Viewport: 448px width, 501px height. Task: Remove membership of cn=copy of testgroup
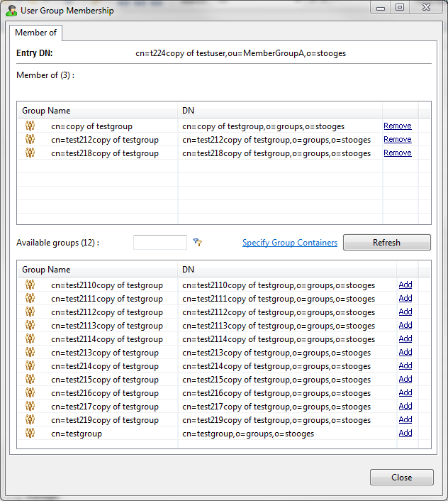click(x=397, y=126)
